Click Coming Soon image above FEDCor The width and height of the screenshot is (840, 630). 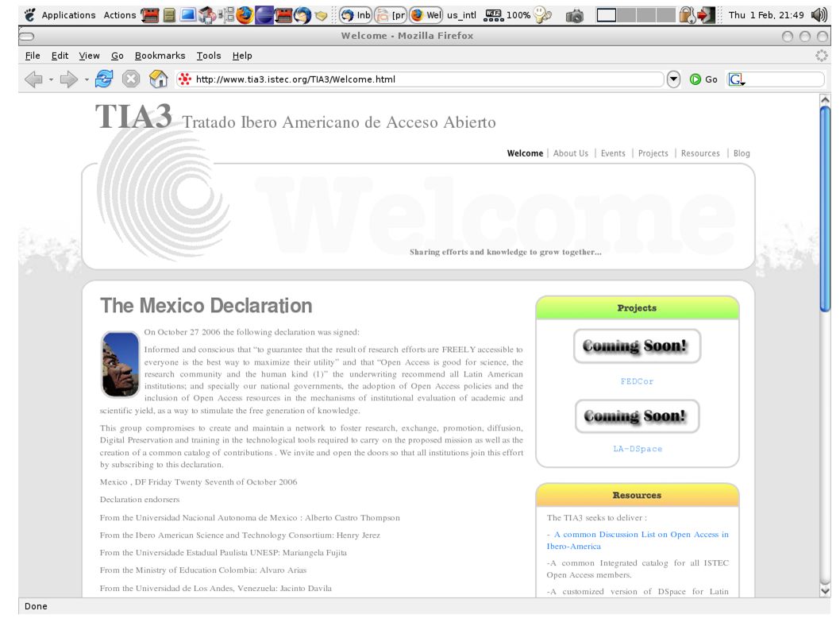(x=637, y=346)
